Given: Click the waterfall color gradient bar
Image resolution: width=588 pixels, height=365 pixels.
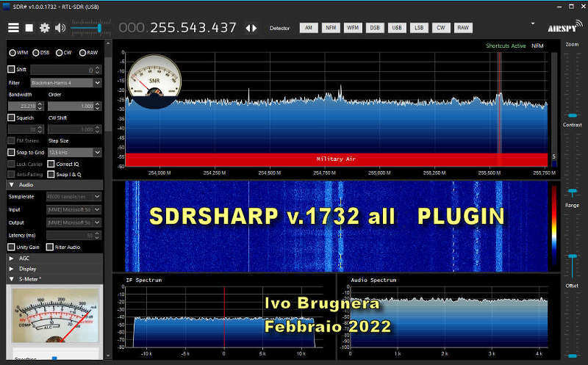Looking at the screenshot, I should [554, 225].
